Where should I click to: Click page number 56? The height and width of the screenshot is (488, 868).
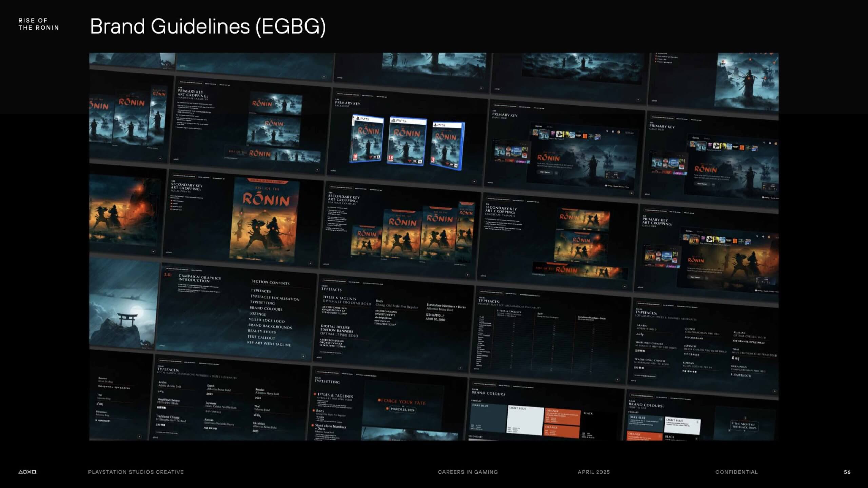click(x=847, y=472)
